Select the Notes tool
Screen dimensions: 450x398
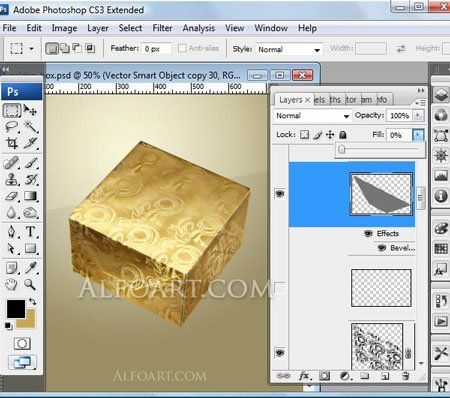[x=12, y=268]
